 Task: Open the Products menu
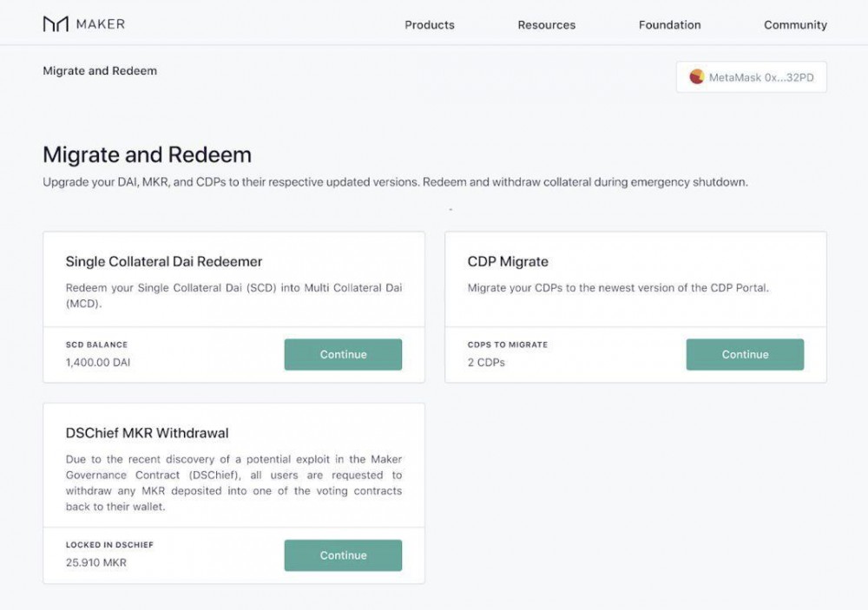pyautogui.click(x=430, y=25)
